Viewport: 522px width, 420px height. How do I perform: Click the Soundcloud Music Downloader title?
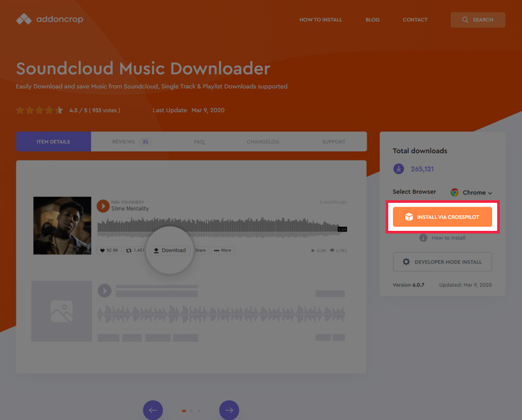143,68
